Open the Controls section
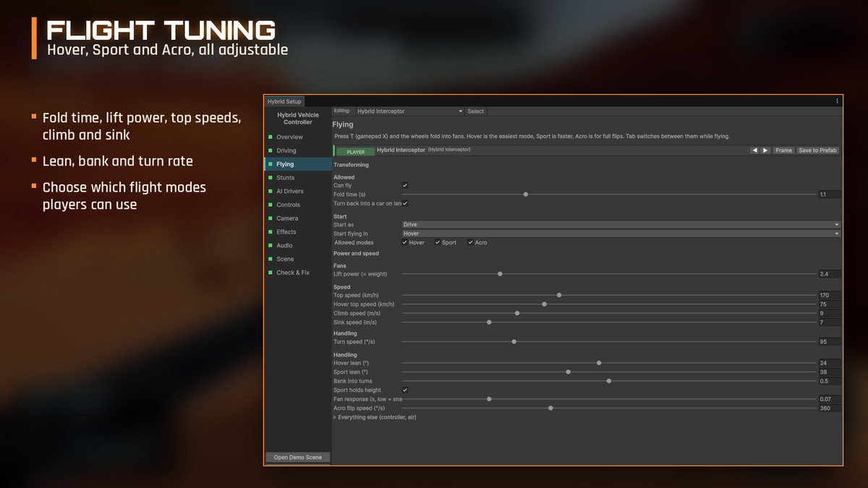This screenshot has width=868, height=488. point(288,205)
